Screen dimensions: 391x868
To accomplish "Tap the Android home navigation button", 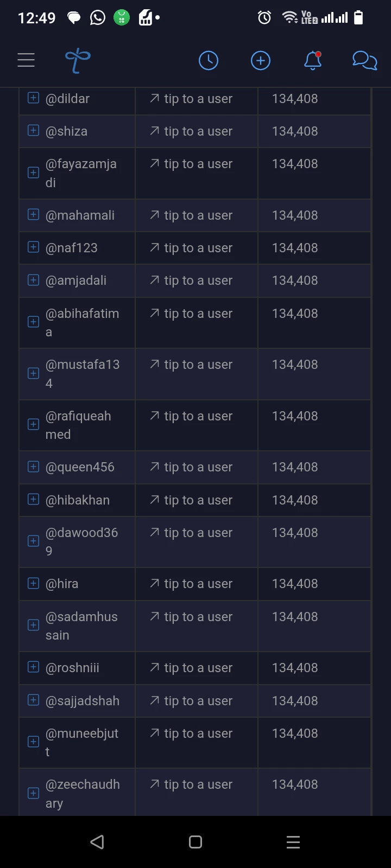I will [x=195, y=842].
